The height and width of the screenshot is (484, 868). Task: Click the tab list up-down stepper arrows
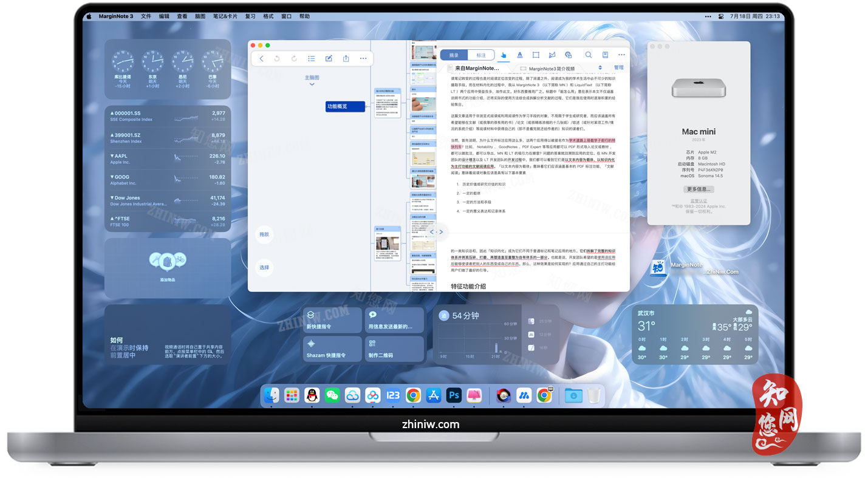[x=600, y=68]
